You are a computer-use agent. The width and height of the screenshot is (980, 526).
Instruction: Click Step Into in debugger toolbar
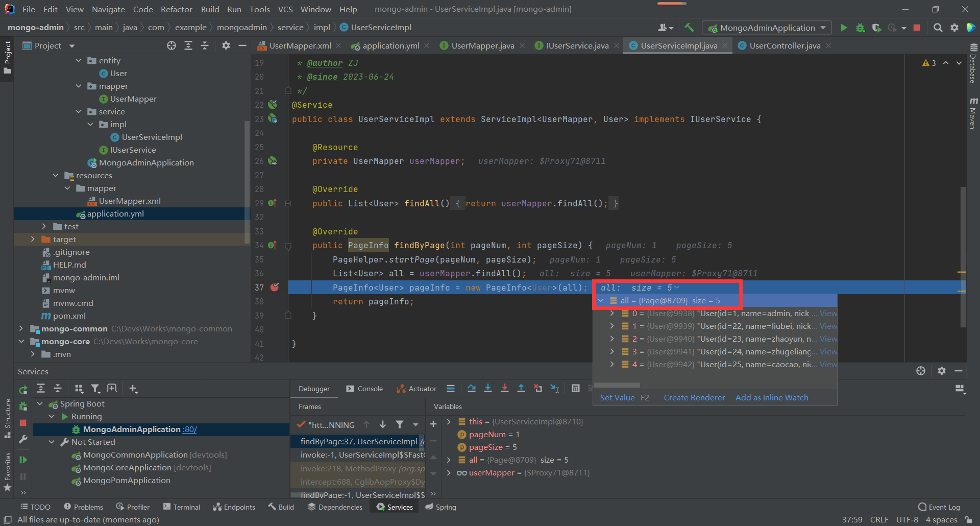[x=488, y=389]
